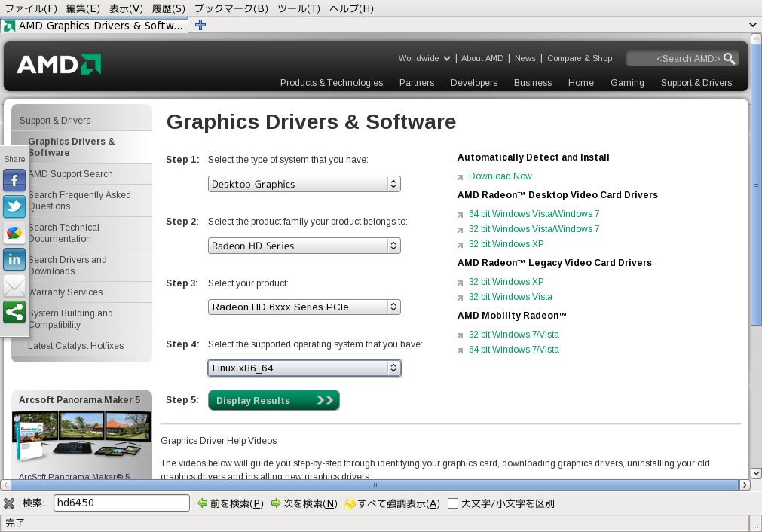Open Search Drivers and Downloads sidebar link
This screenshot has height=532, width=762.
pos(67,265)
